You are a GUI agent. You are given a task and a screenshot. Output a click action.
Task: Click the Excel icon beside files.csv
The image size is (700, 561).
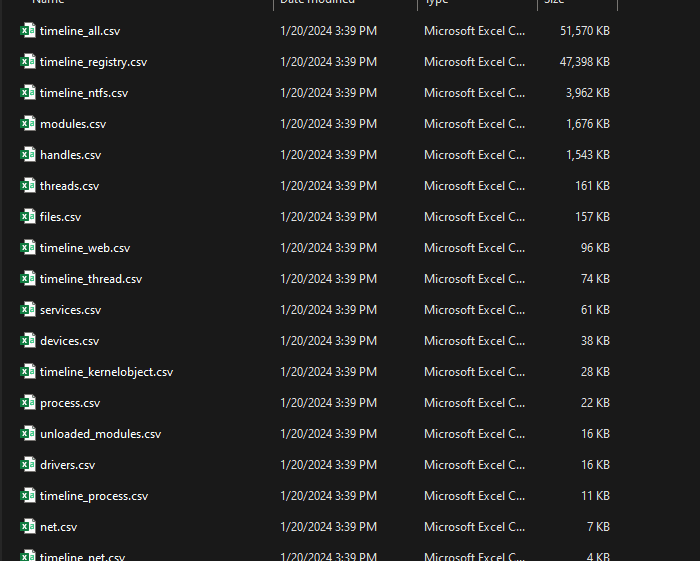click(x=28, y=217)
